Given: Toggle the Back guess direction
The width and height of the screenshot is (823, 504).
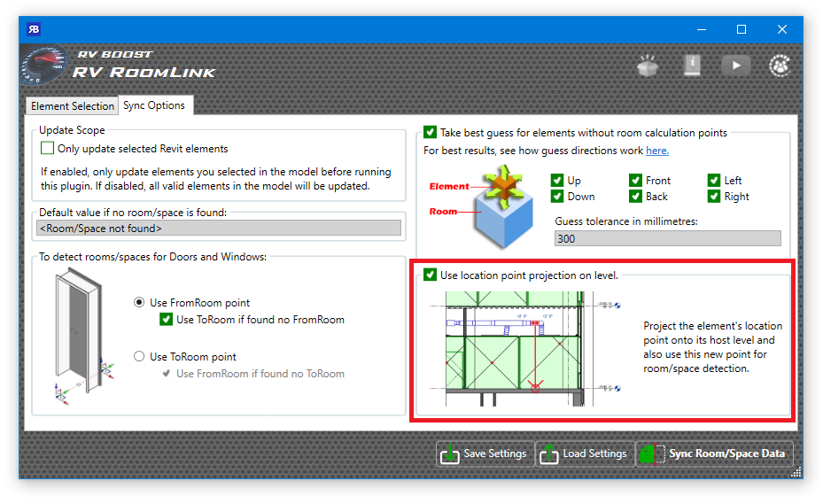Looking at the screenshot, I should click(x=635, y=197).
